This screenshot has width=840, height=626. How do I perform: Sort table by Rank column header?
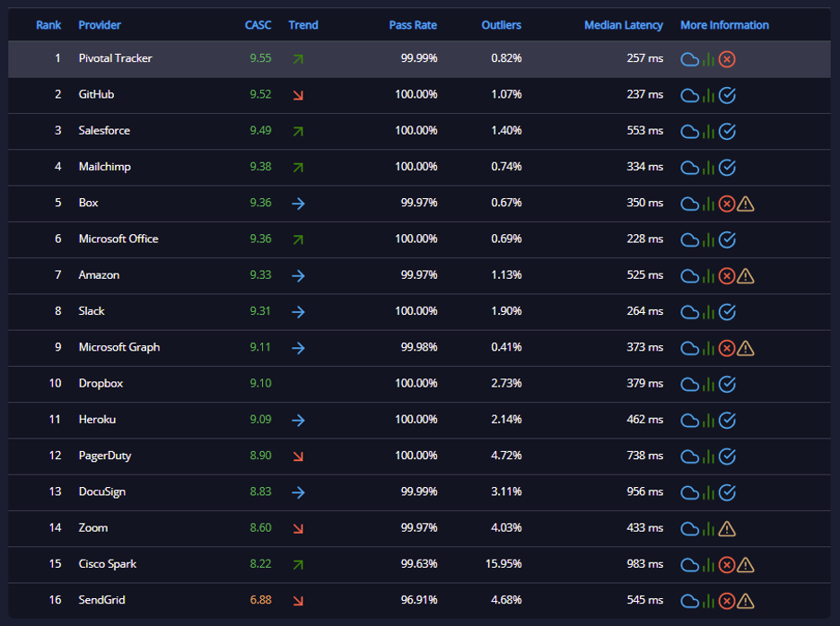tap(48, 25)
